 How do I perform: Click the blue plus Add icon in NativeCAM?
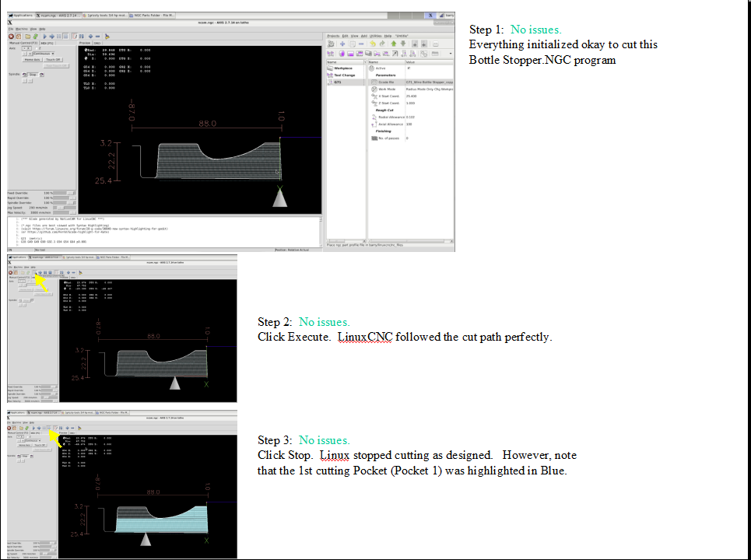[x=342, y=44]
